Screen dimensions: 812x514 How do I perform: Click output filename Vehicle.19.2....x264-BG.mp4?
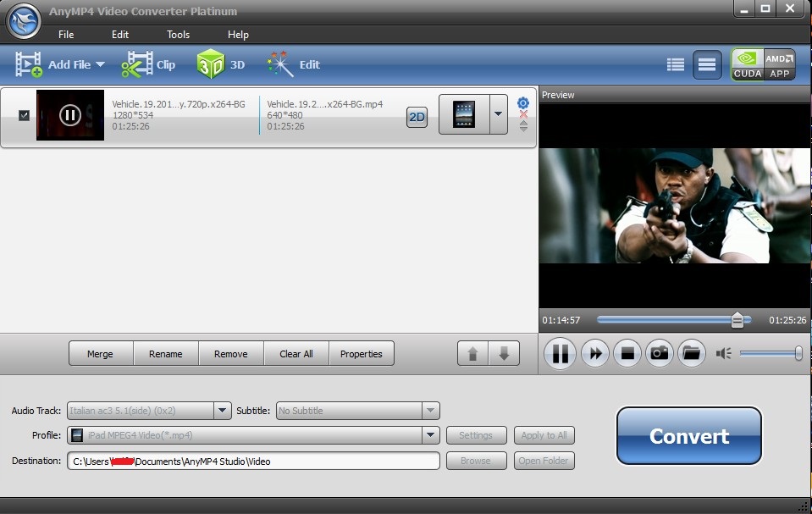click(x=324, y=104)
